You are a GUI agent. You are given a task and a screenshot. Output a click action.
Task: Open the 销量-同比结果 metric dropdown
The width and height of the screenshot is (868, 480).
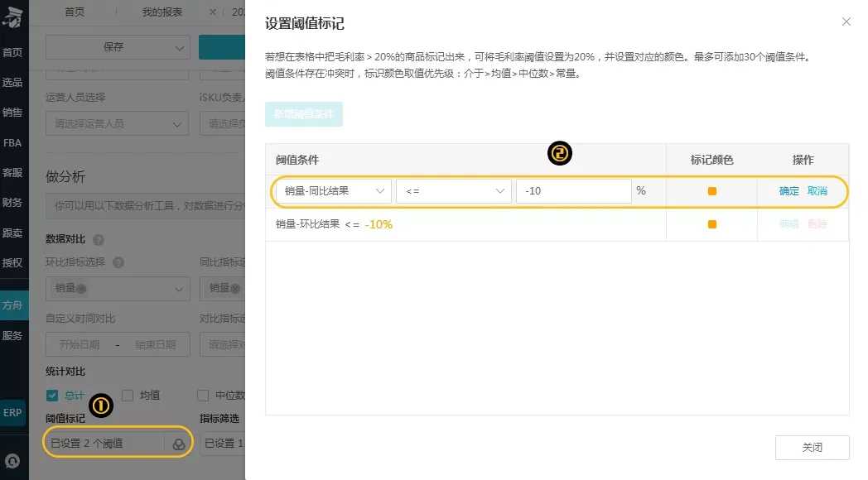tap(333, 191)
